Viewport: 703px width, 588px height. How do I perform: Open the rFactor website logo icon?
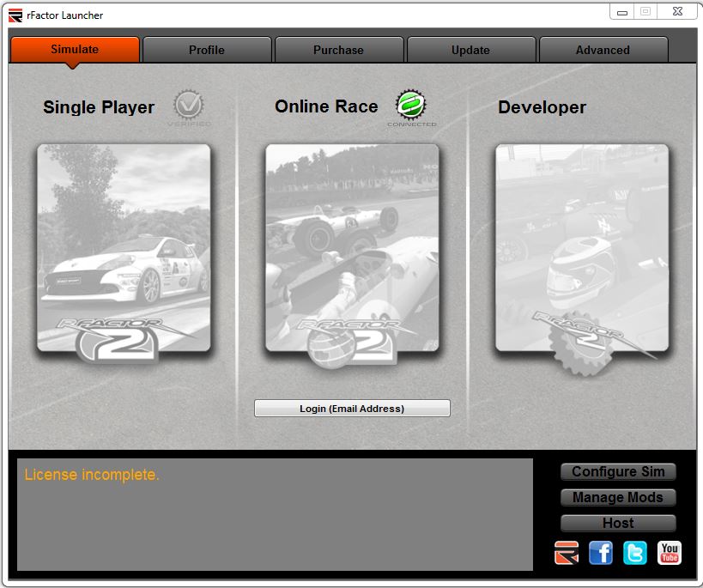567,553
